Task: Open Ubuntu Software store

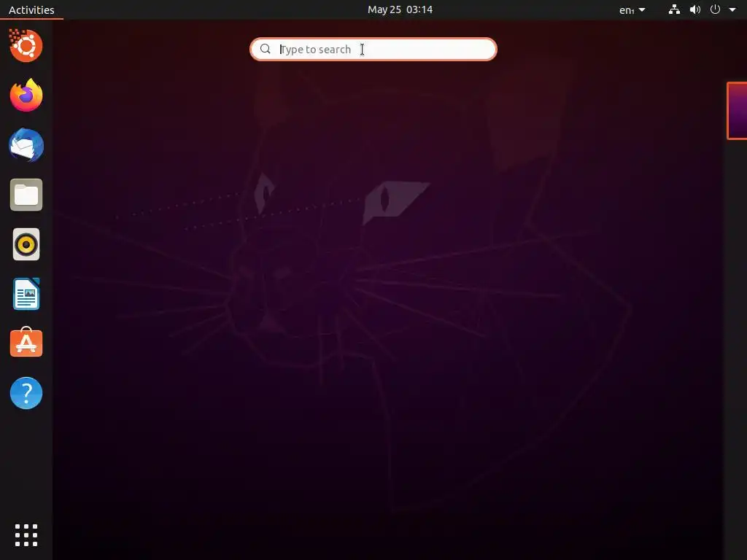Action: tap(26, 343)
